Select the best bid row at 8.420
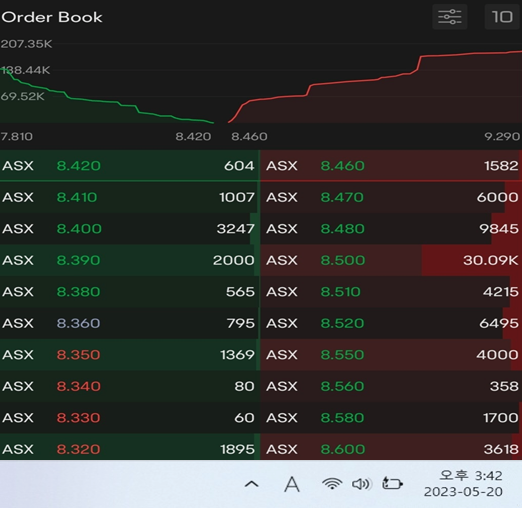 pyautogui.click(x=130, y=166)
